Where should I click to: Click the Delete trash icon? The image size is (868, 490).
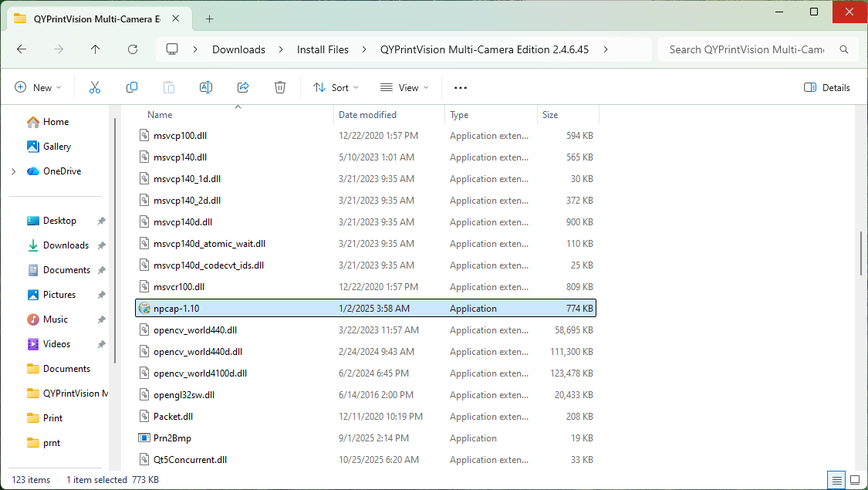280,87
